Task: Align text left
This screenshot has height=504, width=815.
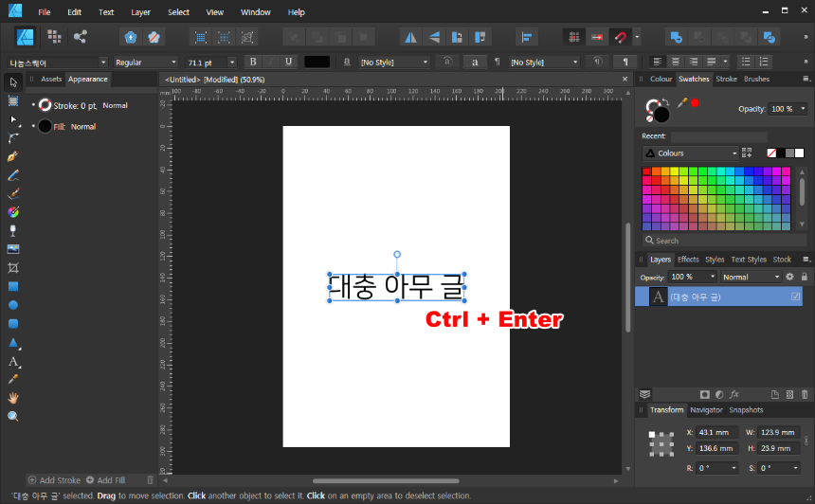Action: pyautogui.click(x=657, y=62)
